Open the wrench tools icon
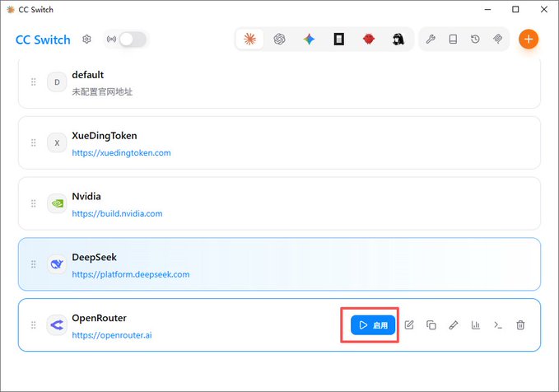This screenshot has width=559, height=392. tap(431, 39)
